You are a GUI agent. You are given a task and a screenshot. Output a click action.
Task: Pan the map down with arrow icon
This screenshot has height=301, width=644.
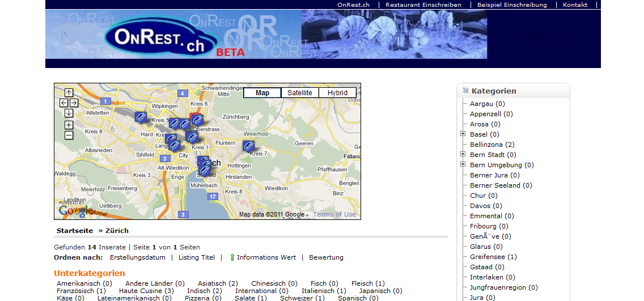[x=69, y=113]
